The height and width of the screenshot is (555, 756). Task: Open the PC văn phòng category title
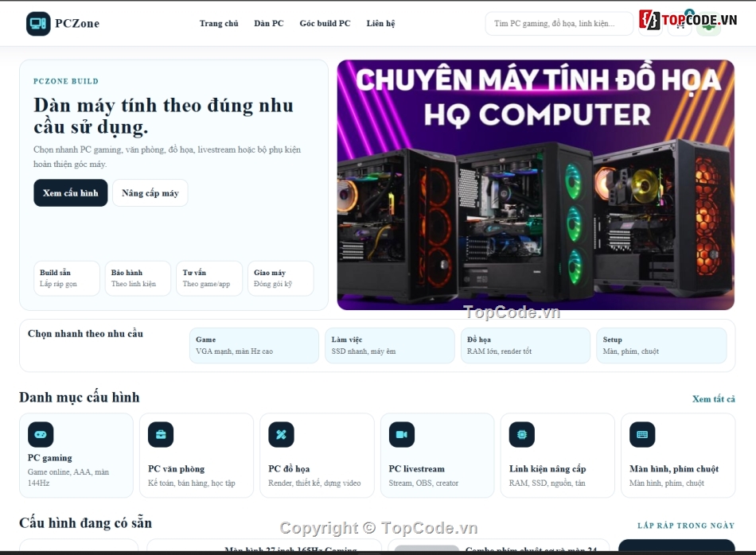tap(177, 469)
